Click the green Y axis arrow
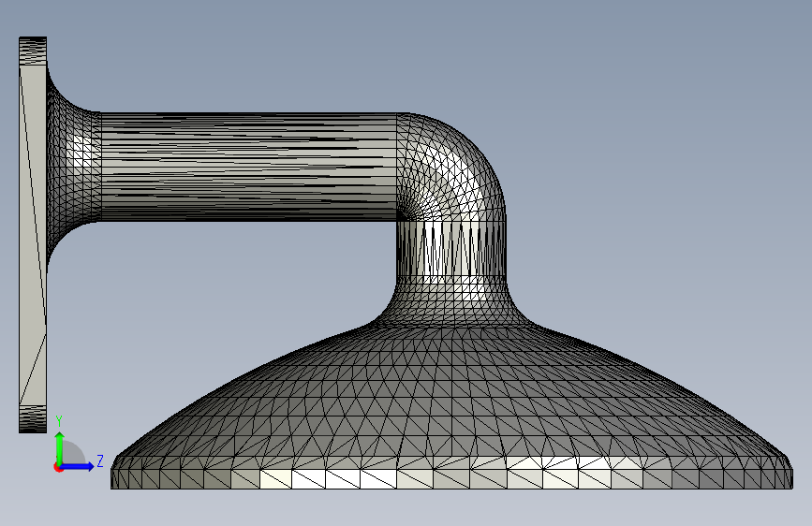The image size is (812, 526). coord(60,448)
